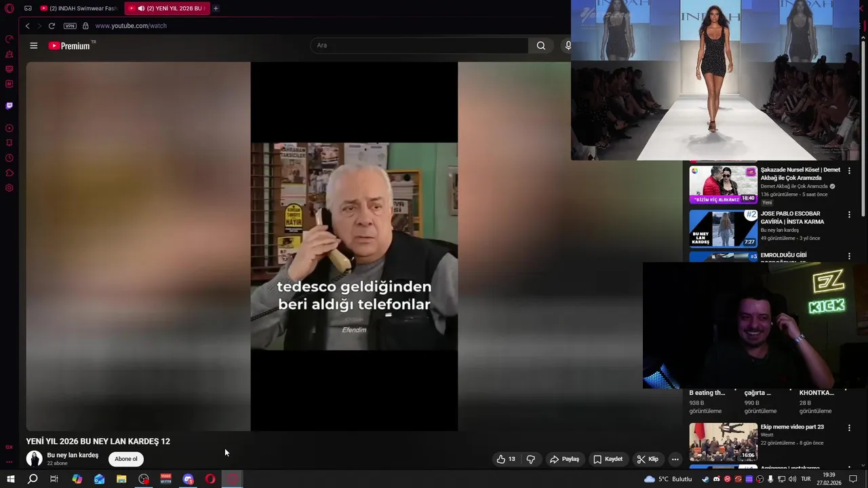Open Outlook mail from taskbar

(99, 479)
